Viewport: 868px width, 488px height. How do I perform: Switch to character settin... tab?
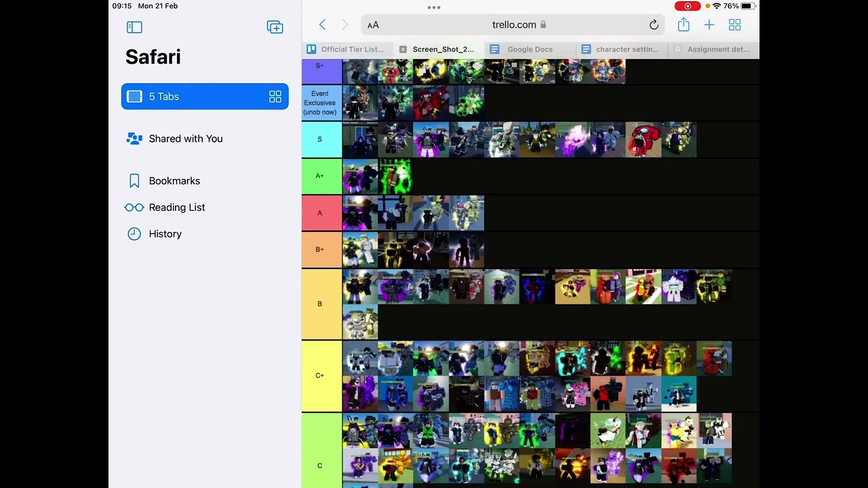(x=622, y=49)
